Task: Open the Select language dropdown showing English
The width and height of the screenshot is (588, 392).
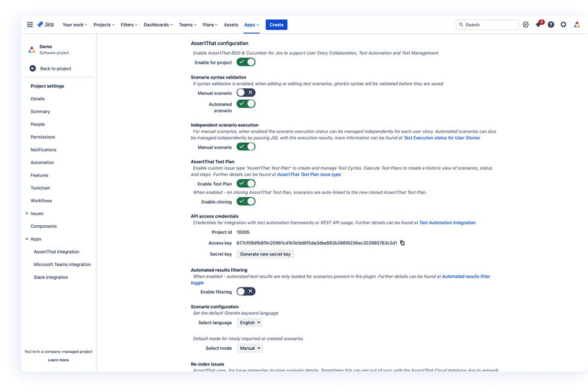Action: (249, 322)
